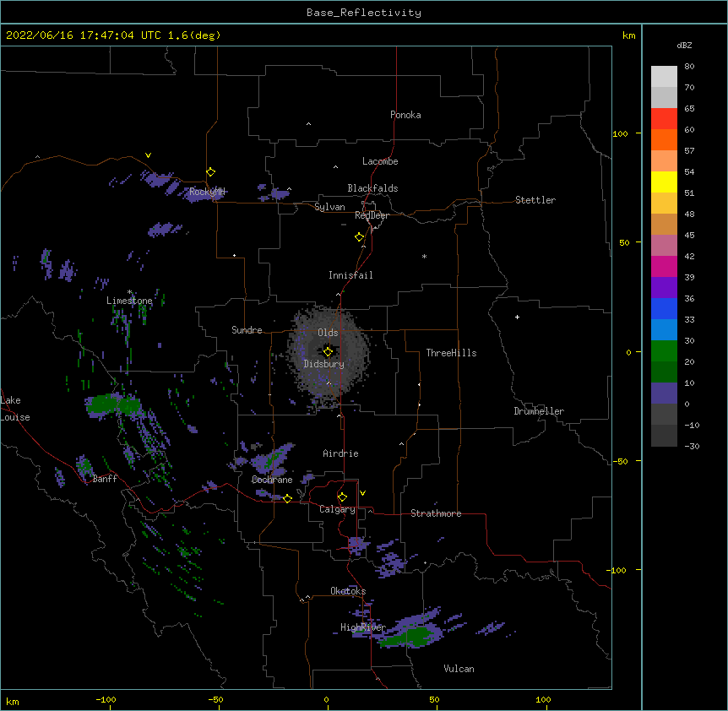Image resolution: width=728 pixels, height=711 pixels.
Task: Click the ThreeHills label
Action: tap(451, 353)
